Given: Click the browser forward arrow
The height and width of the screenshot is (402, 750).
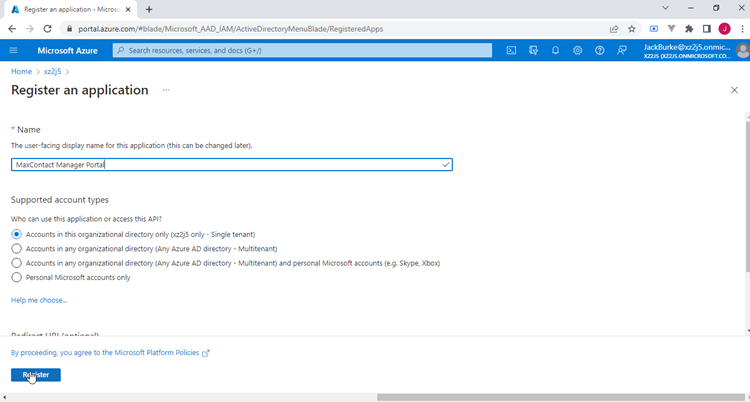Looking at the screenshot, I should pyautogui.click(x=30, y=29).
